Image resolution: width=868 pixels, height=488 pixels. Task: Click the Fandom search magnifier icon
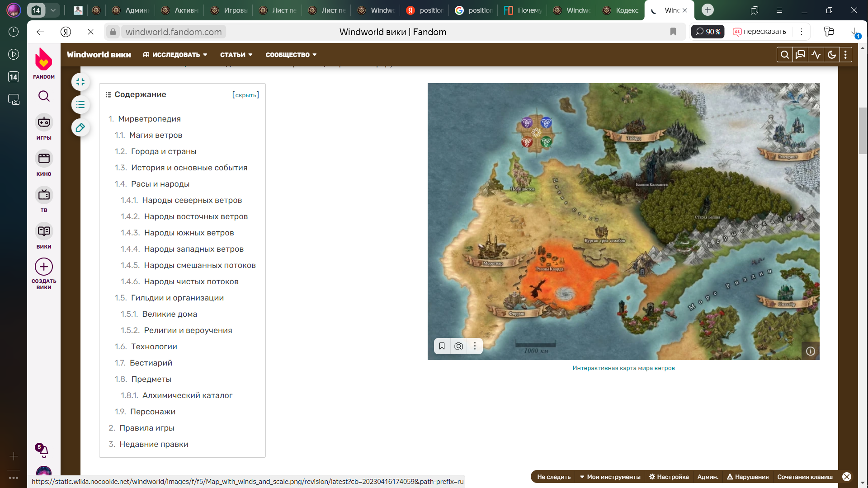click(x=44, y=96)
